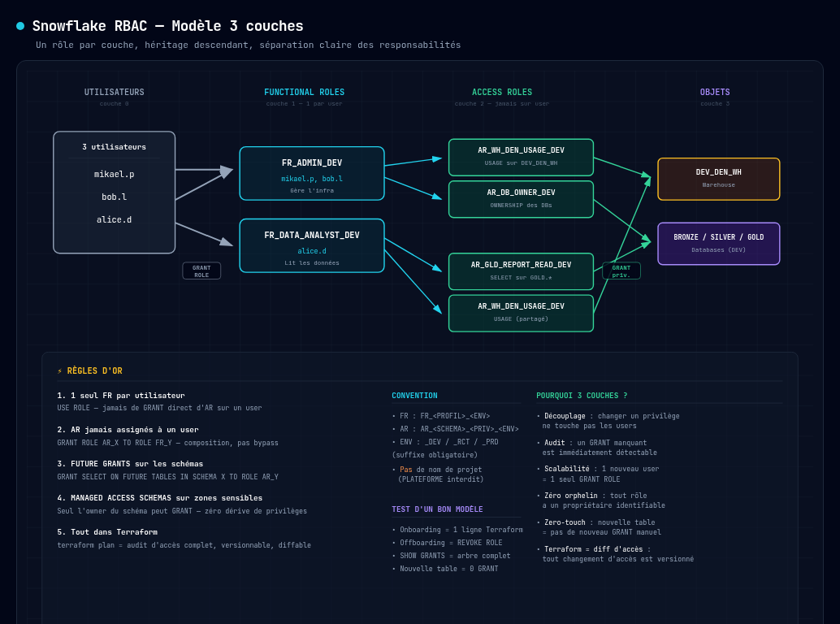Image resolution: width=840 pixels, height=624 pixels.
Task: Click 'Lit les données' under FR_DATA_ANALYST_DEV
Action: (312, 263)
